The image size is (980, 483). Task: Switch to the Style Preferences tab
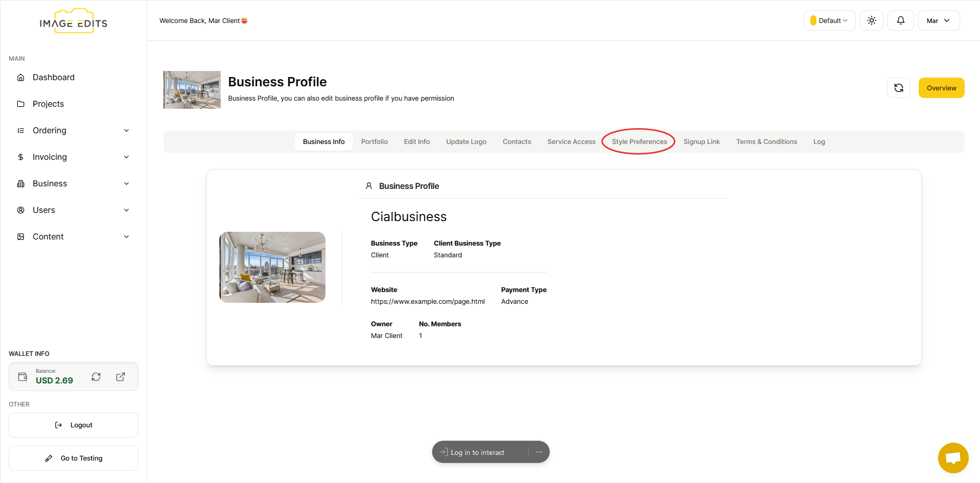point(639,142)
